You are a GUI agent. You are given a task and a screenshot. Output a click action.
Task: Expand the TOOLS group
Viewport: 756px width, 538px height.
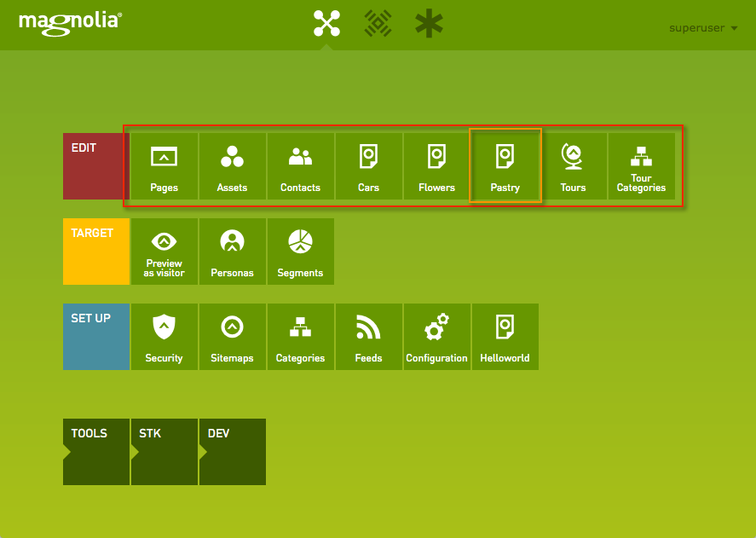95,451
